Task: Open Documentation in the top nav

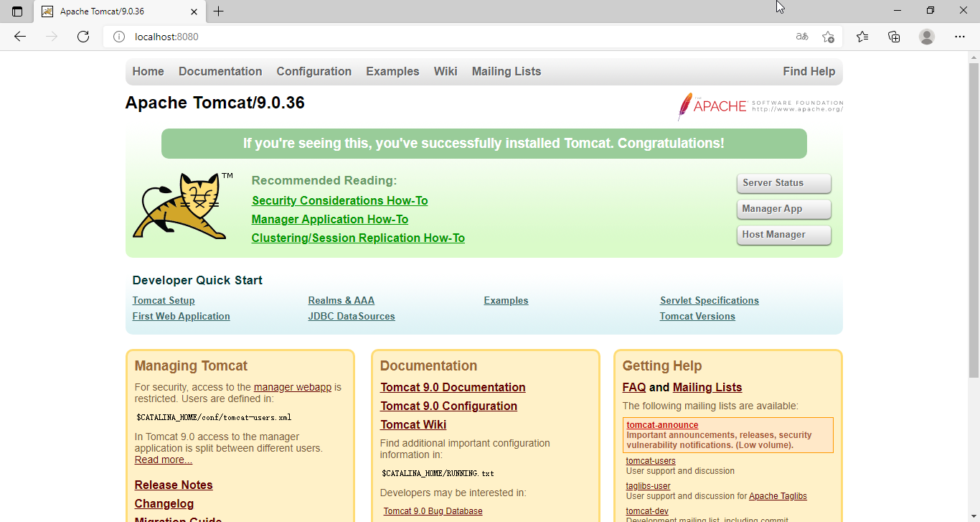Action: (x=220, y=71)
